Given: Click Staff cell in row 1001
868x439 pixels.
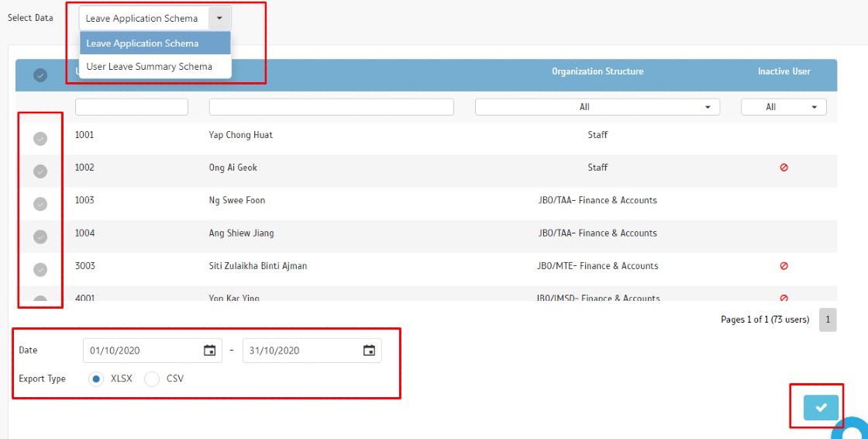Looking at the screenshot, I should [x=598, y=135].
